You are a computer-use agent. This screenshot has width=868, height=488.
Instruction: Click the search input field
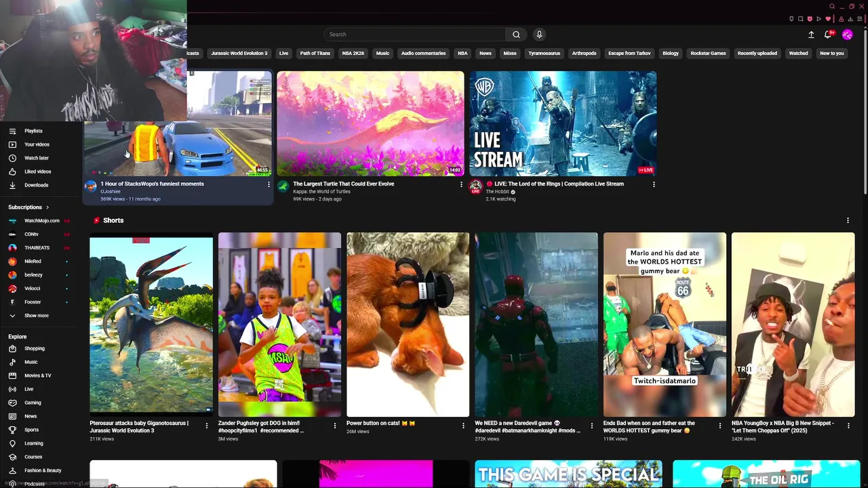pyautogui.click(x=414, y=34)
